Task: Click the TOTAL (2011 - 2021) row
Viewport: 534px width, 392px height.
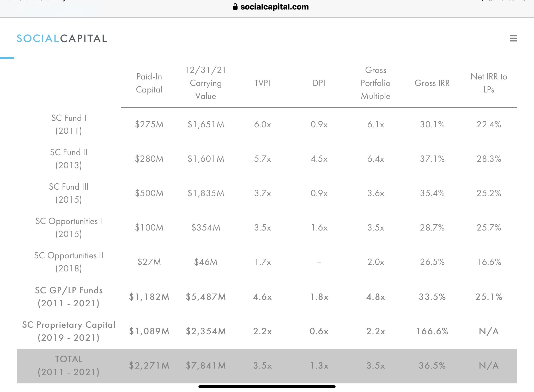Action: click(267, 366)
